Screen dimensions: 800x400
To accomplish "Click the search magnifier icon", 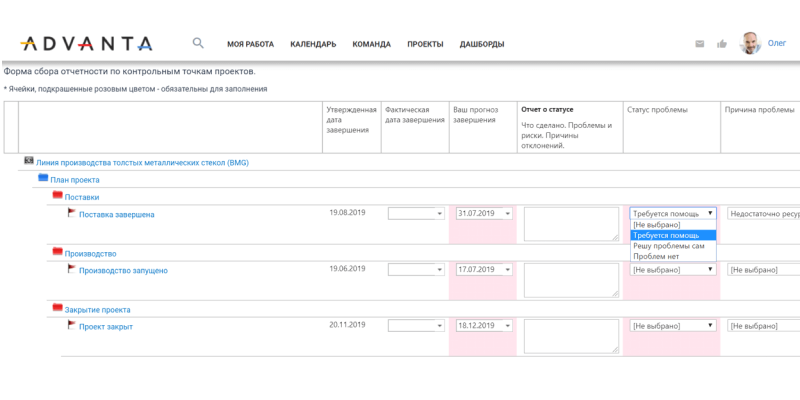I will (198, 43).
